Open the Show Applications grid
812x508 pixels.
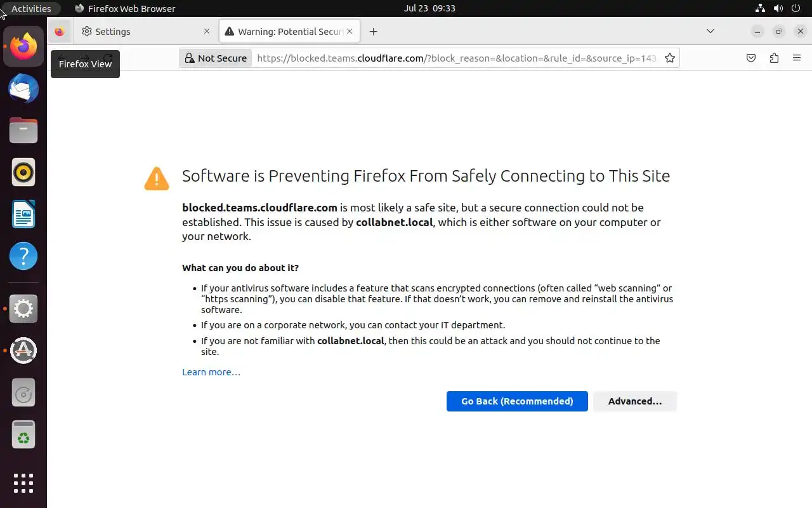[x=23, y=483]
